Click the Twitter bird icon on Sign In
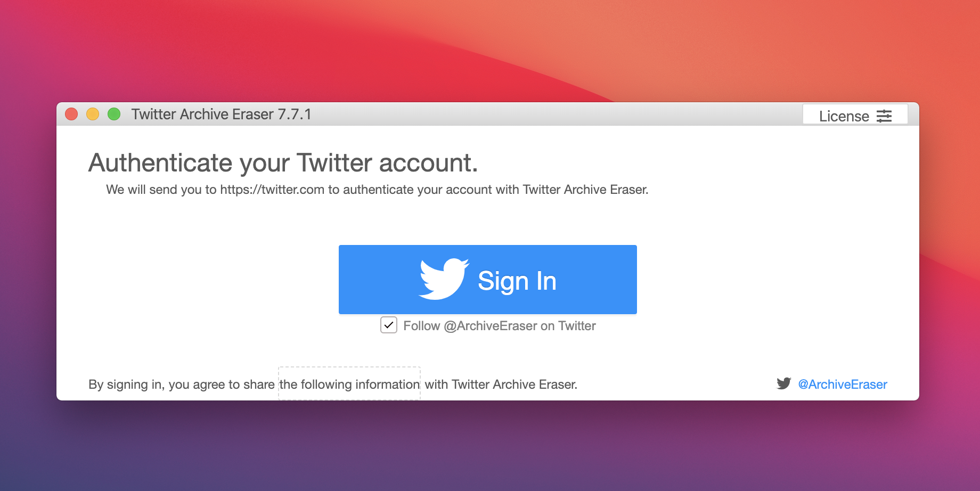Screen dimensions: 980x491 click(x=444, y=279)
